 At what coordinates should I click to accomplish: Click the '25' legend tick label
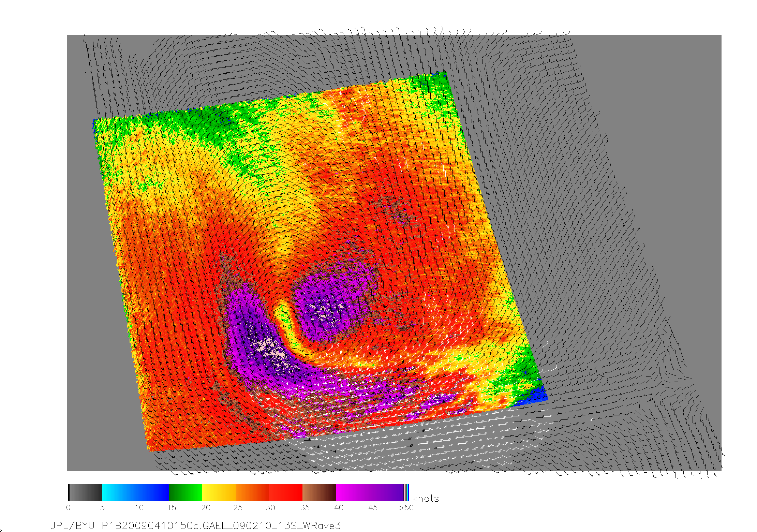(x=238, y=508)
